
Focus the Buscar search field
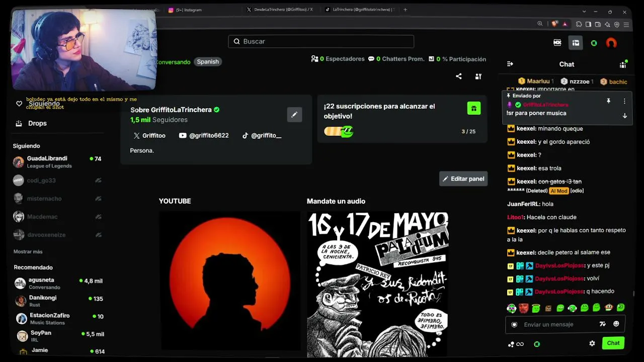pyautogui.click(x=321, y=41)
